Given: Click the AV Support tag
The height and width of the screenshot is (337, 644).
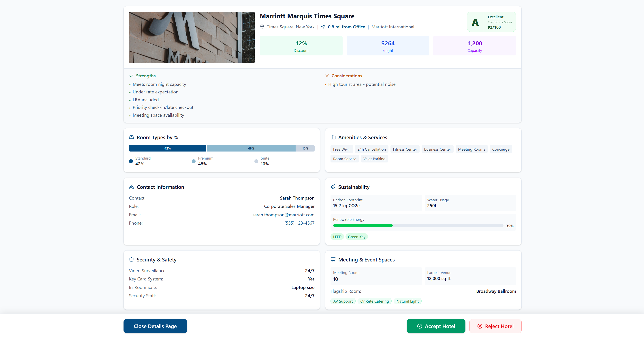Looking at the screenshot, I should [x=343, y=301].
